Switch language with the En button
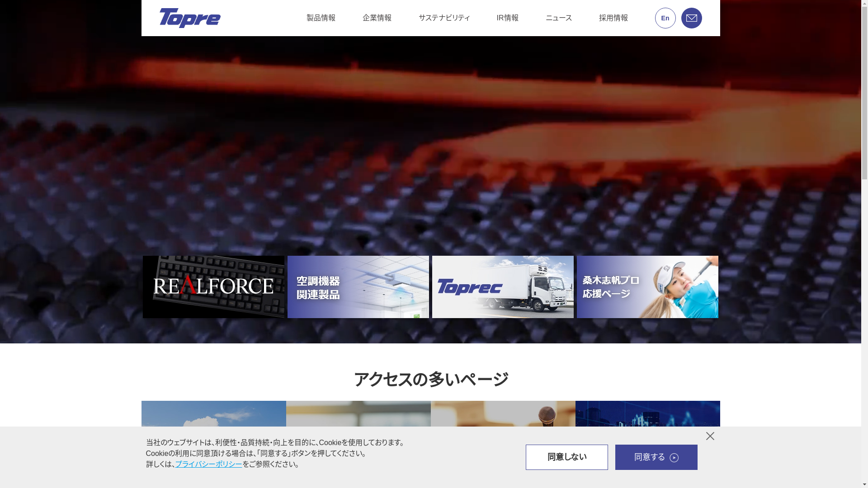This screenshot has width=868, height=488. pyautogui.click(x=665, y=18)
